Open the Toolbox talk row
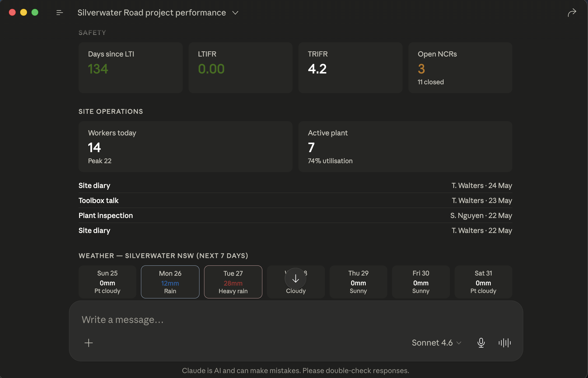The image size is (588, 378). pyautogui.click(x=295, y=201)
